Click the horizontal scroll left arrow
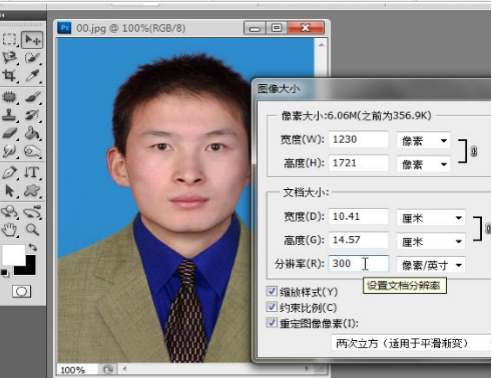Image resolution: width=492 pixels, height=378 pixels. coord(125,369)
